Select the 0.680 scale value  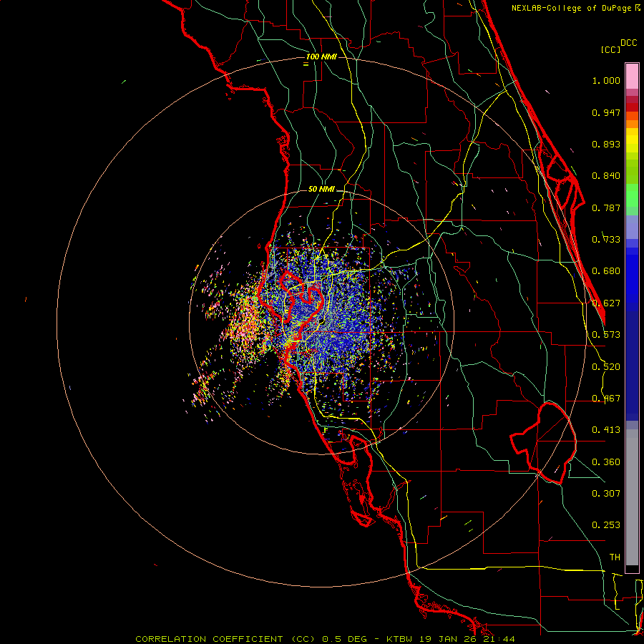coord(606,271)
